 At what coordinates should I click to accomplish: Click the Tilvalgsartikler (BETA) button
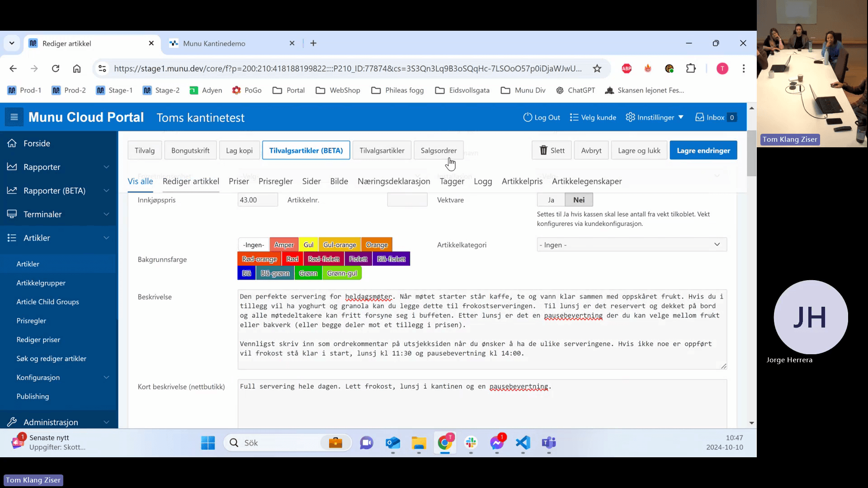(x=306, y=150)
